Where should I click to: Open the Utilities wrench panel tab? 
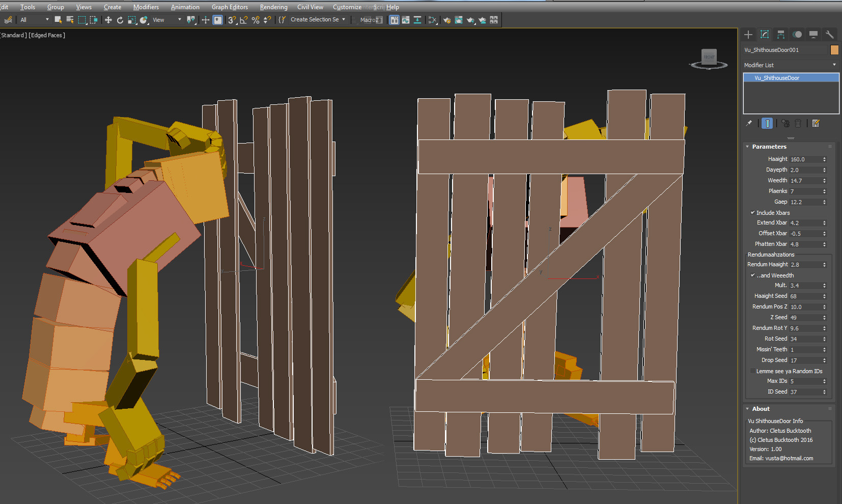pyautogui.click(x=829, y=35)
